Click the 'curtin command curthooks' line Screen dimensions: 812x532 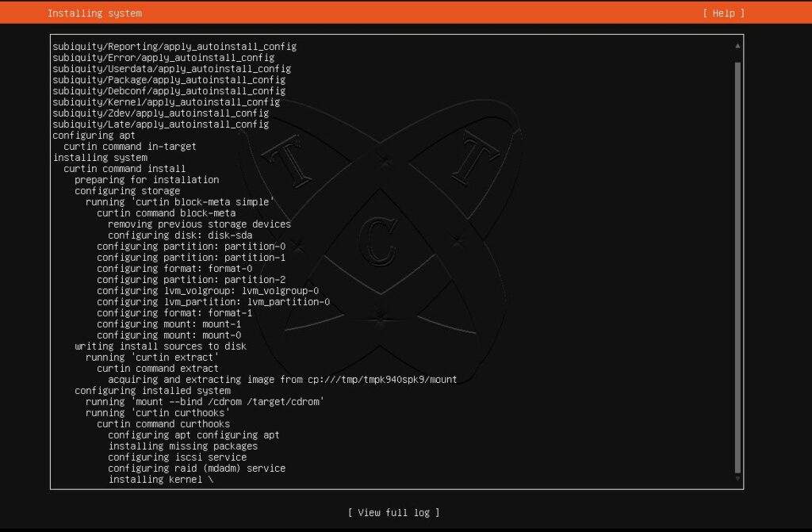pyautogui.click(x=163, y=424)
